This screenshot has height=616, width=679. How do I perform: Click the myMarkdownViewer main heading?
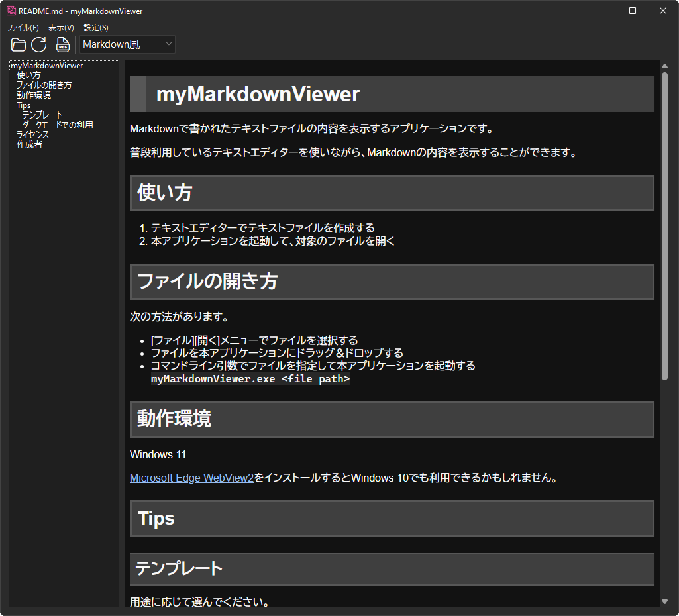coord(392,94)
